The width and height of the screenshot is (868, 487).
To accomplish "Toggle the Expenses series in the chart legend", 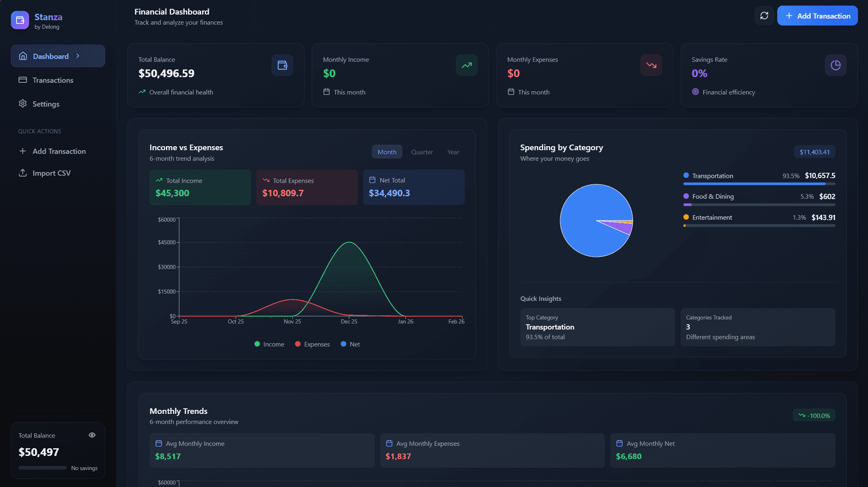I will click(312, 344).
